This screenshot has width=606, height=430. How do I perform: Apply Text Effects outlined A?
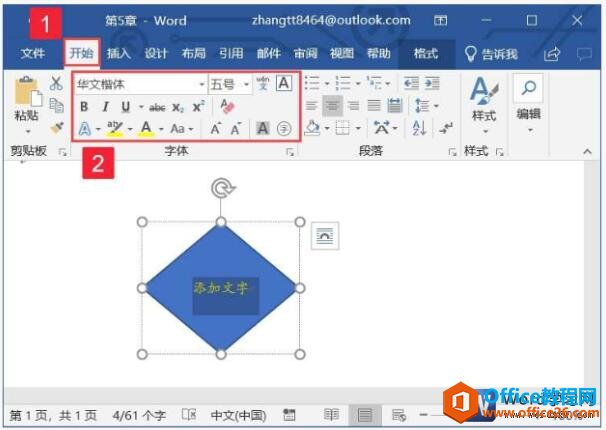85,129
